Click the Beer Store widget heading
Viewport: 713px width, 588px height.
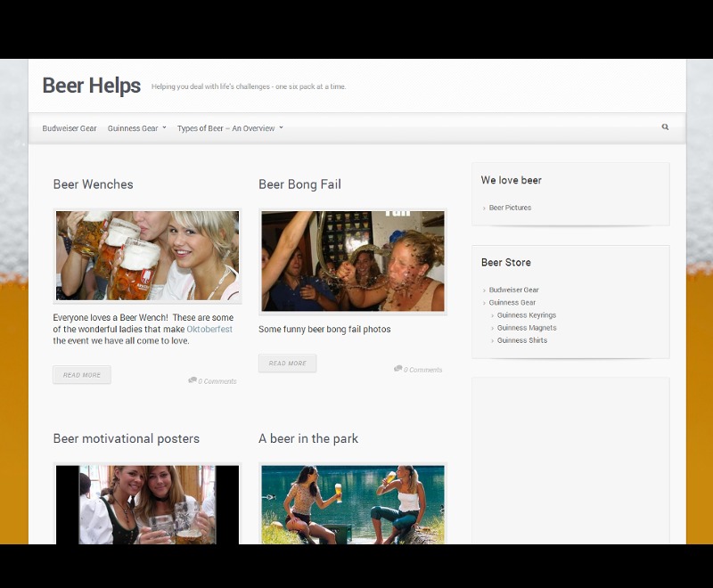[x=506, y=263]
